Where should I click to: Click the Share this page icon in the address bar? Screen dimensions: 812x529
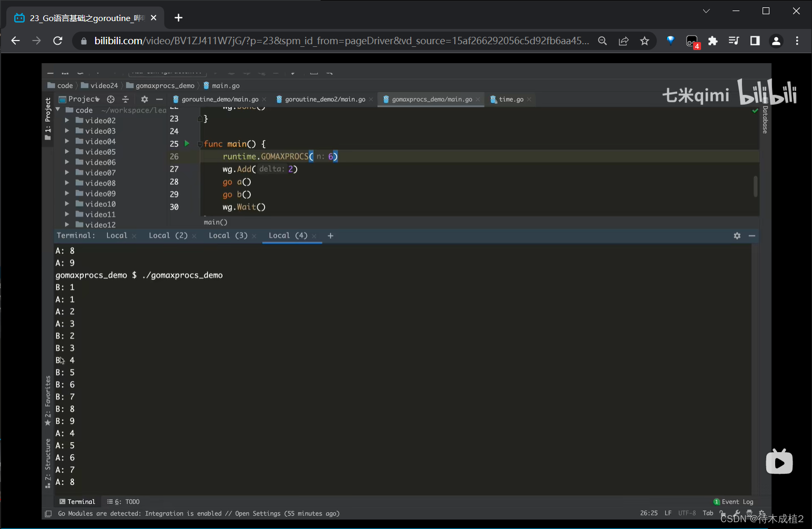coord(624,41)
